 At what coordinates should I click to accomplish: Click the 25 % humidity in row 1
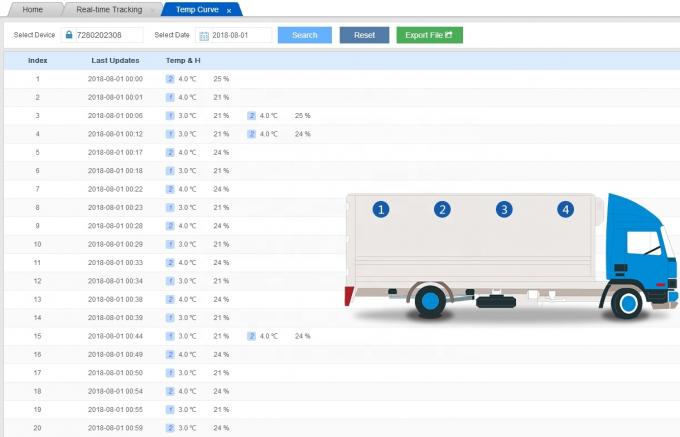point(221,79)
